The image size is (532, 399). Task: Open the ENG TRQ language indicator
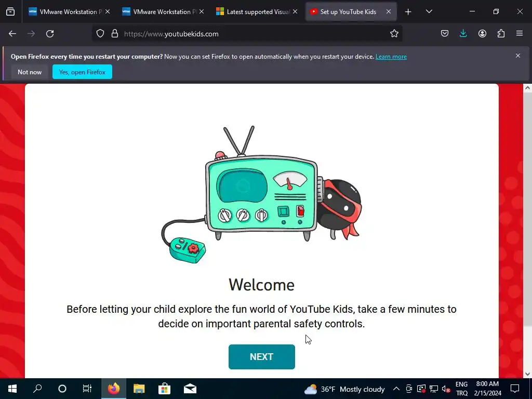click(x=461, y=389)
